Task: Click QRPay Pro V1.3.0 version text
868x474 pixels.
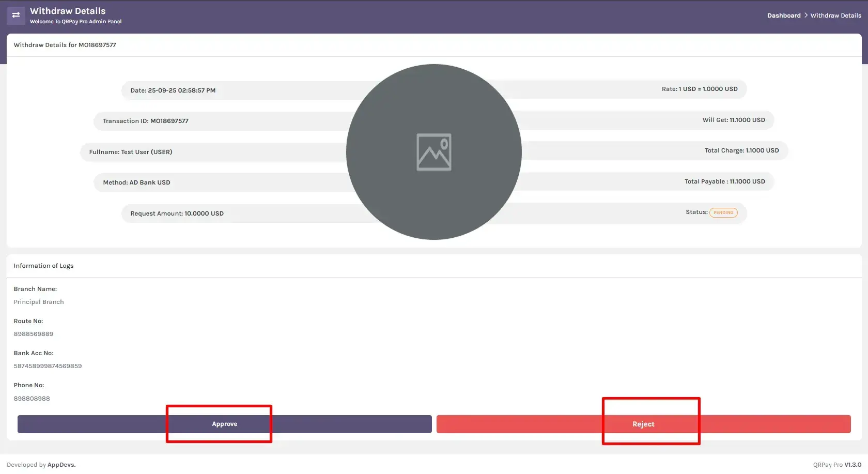Action: coord(837,465)
